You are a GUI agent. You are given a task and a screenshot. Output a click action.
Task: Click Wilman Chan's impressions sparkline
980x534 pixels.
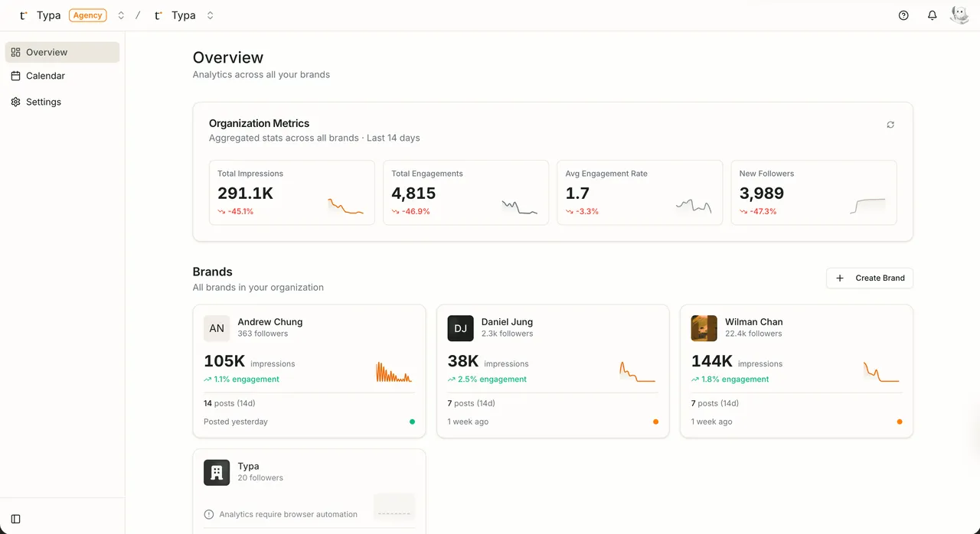click(881, 372)
